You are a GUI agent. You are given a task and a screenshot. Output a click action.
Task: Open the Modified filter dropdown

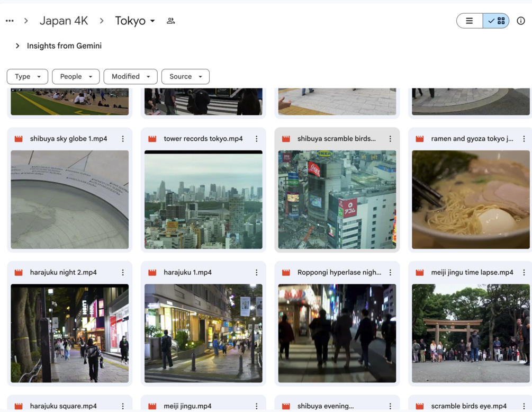click(x=131, y=77)
